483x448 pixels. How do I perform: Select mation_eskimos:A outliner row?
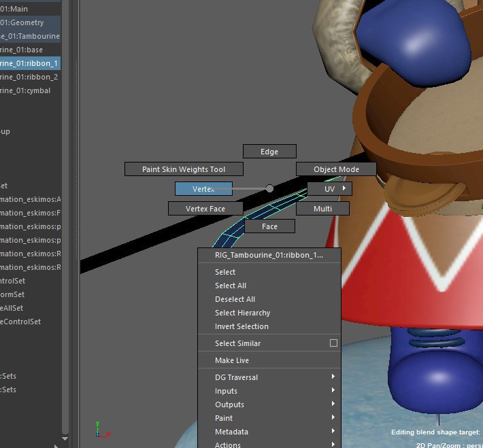click(30, 199)
